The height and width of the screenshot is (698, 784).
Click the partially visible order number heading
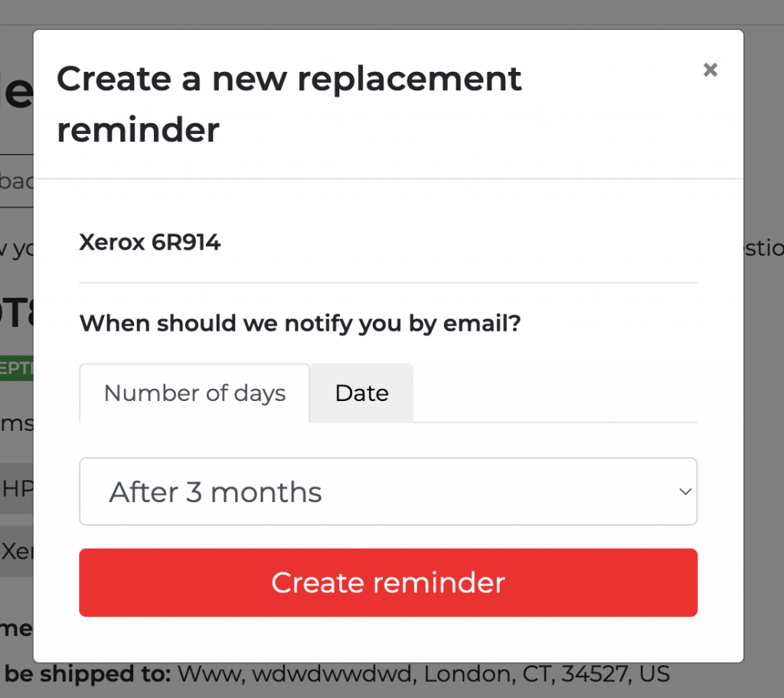click(17, 314)
